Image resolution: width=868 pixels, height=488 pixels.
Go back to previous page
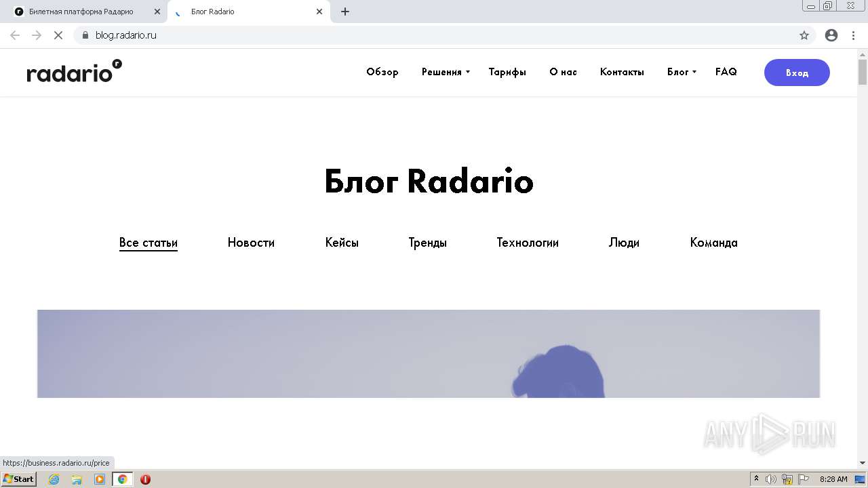(15, 35)
